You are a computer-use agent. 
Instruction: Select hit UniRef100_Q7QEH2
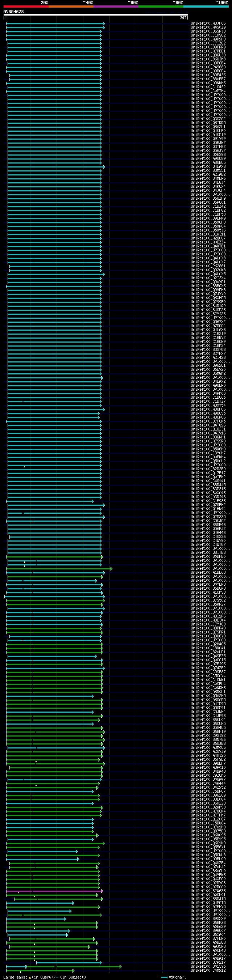click(208, 505)
